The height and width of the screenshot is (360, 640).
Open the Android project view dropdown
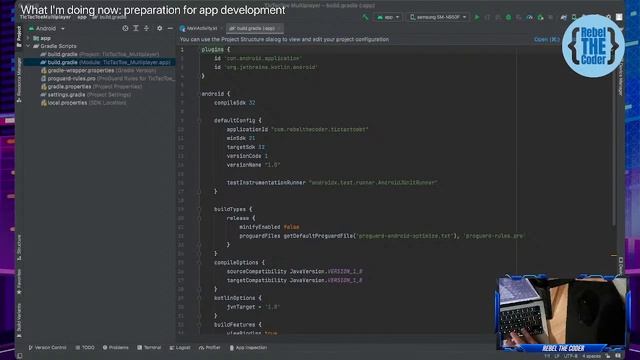[x=46, y=29]
